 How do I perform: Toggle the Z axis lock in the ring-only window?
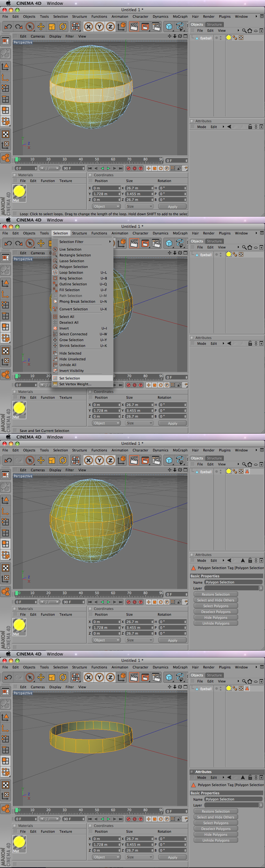click(x=110, y=677)
